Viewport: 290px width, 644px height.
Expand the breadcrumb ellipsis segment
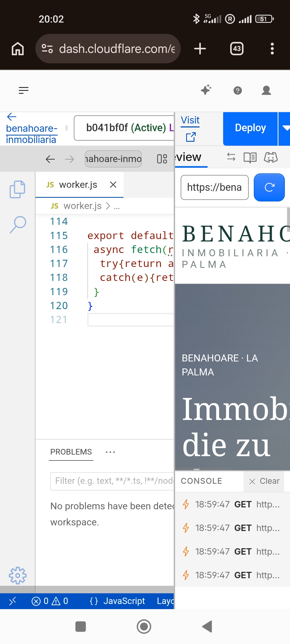[x=117, y=206]
